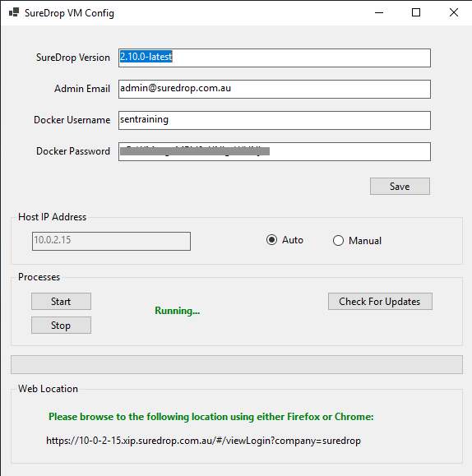The width and height of the screenshot is (472, 476).
Task: Click the SureDrop app icon in title bar
Action: [x=14, y=12]
